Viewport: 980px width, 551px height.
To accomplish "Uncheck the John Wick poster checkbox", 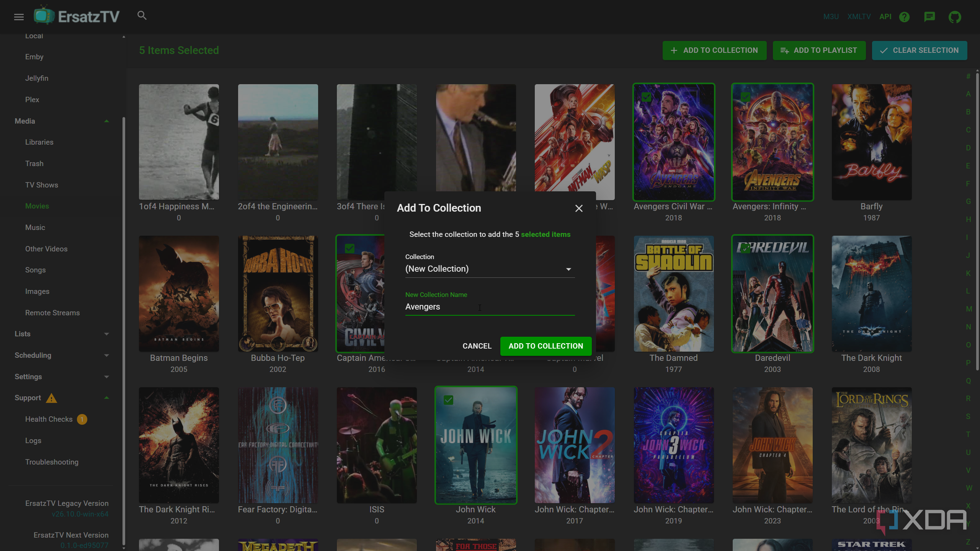I will (x=448, y=400).
